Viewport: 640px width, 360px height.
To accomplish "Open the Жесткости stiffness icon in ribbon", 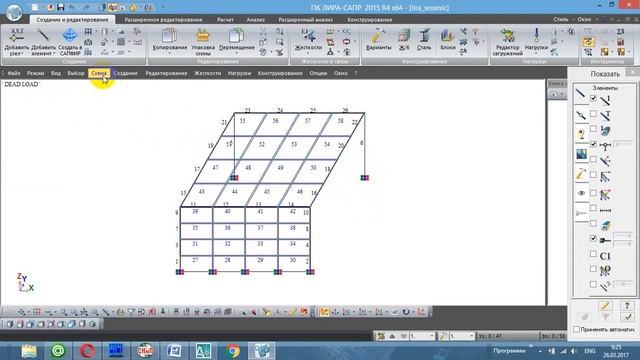I will coord(308,36).
